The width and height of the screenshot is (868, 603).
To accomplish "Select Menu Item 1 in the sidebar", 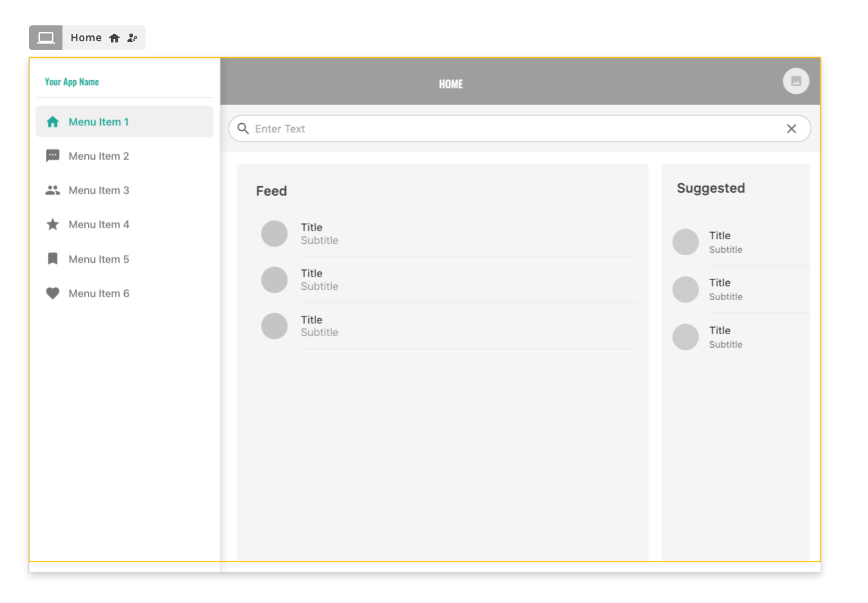I will [98, 122].
